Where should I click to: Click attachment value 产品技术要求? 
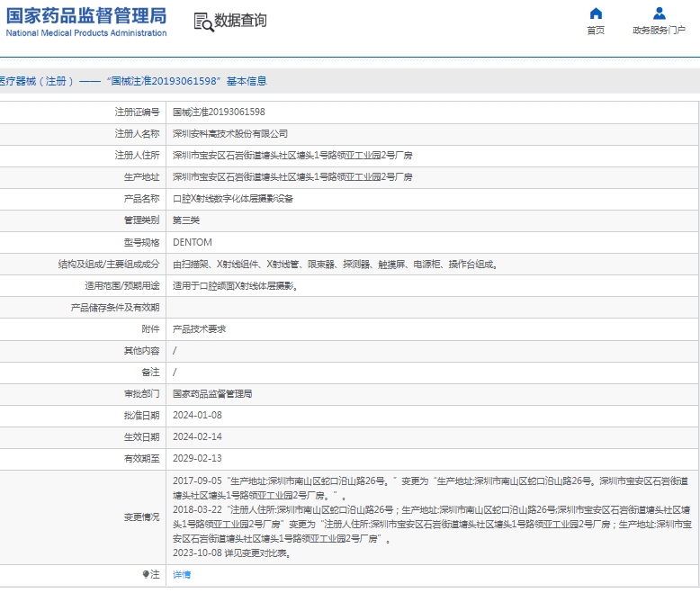click(199, 329)
